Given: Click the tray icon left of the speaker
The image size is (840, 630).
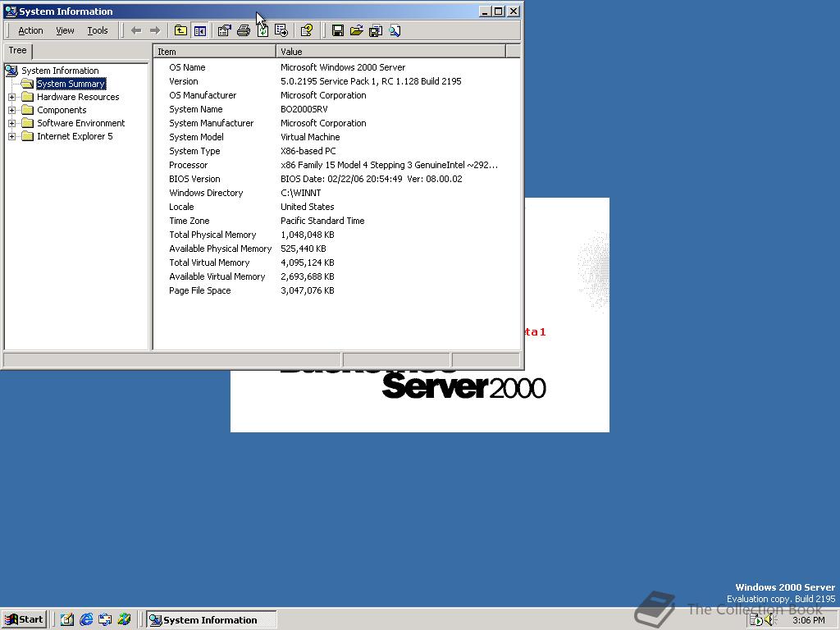Looking at the screenshot, I should click(x=756, y=620).
